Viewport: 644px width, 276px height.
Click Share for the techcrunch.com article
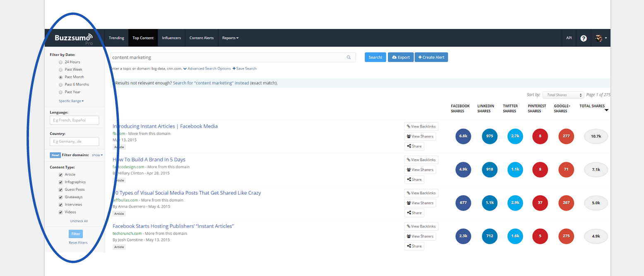pyautogui.click(x=414, y=246)
